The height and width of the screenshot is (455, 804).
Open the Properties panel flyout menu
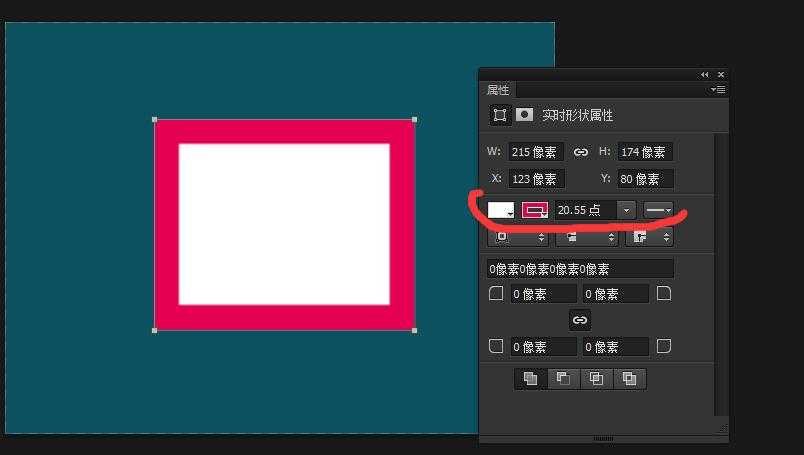tap(718, 90)
